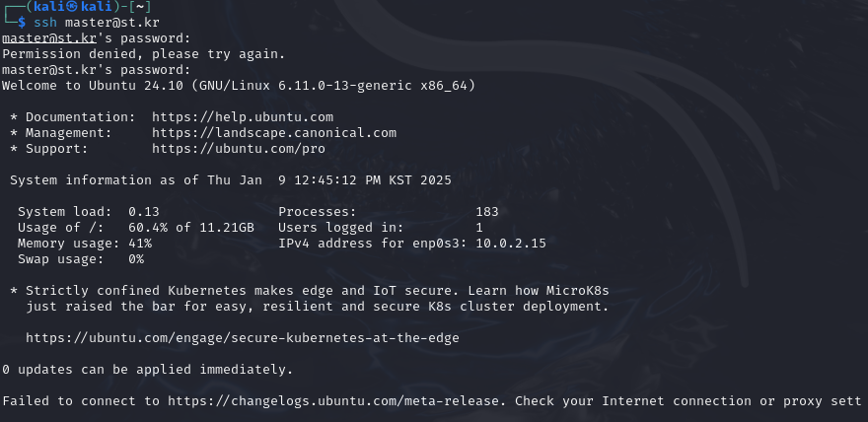Click the System load value 0.13
The image size is (868, 422).
pos(144,212)
